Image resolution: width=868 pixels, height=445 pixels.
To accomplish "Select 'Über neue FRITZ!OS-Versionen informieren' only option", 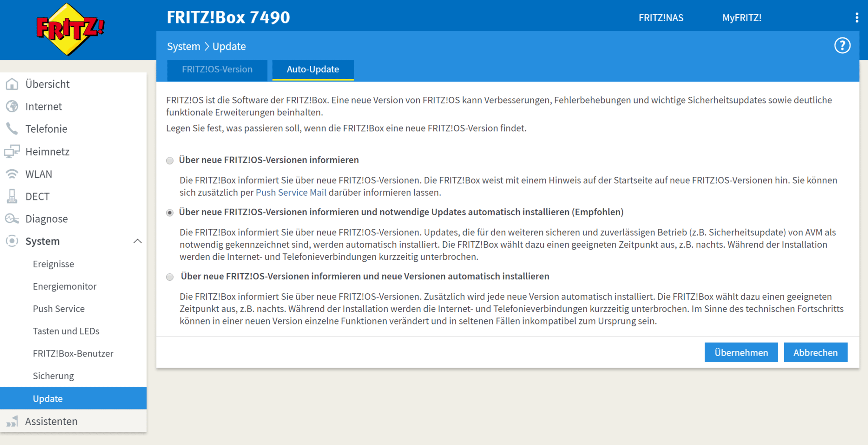I will tap(170, 160).
